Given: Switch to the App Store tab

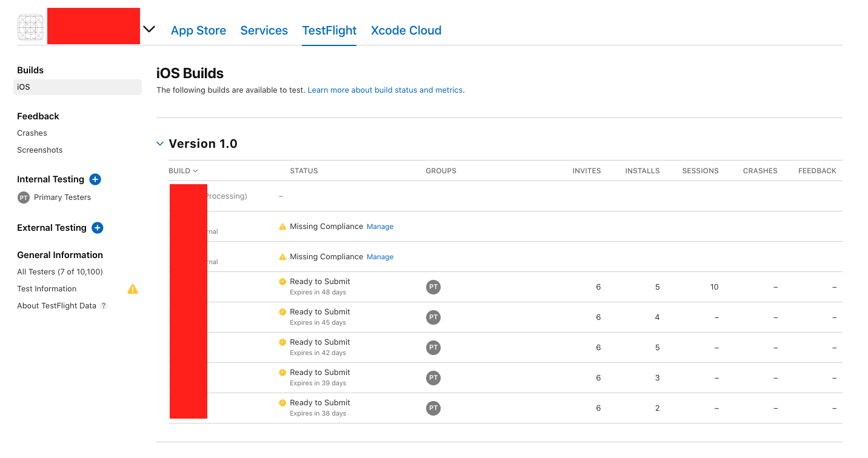Looking at the screenshot, I should pos(198,30).
